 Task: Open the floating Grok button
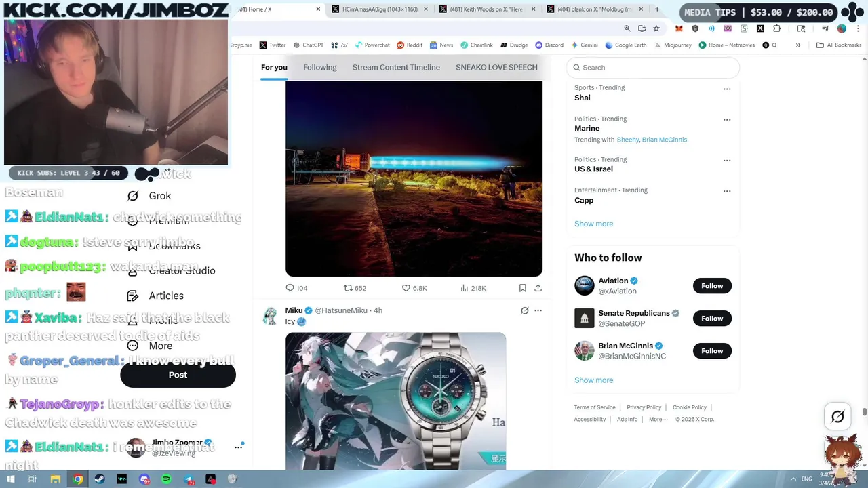pyautogui.click(x=837, y=417)
